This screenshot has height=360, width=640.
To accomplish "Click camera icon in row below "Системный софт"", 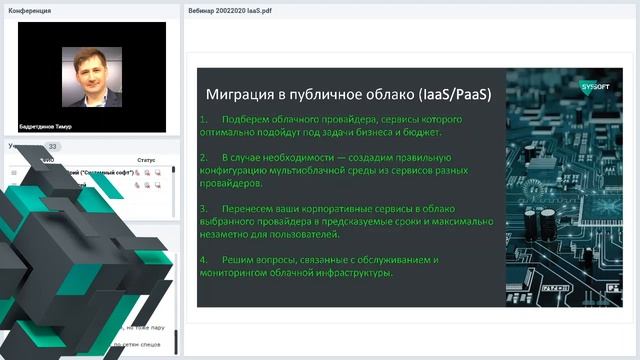I will pyautogui.click(x=147, y=185).
